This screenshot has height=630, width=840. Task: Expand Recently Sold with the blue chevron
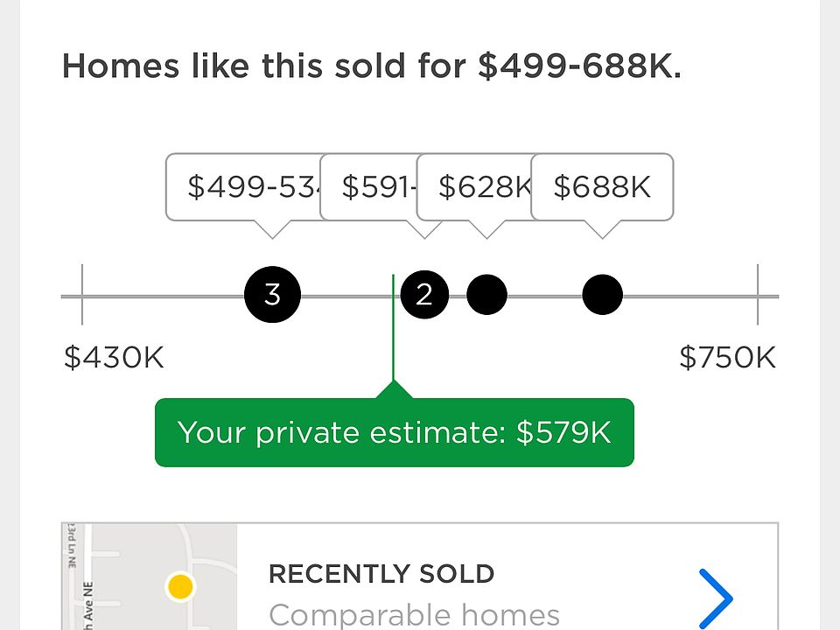point(716,598)
